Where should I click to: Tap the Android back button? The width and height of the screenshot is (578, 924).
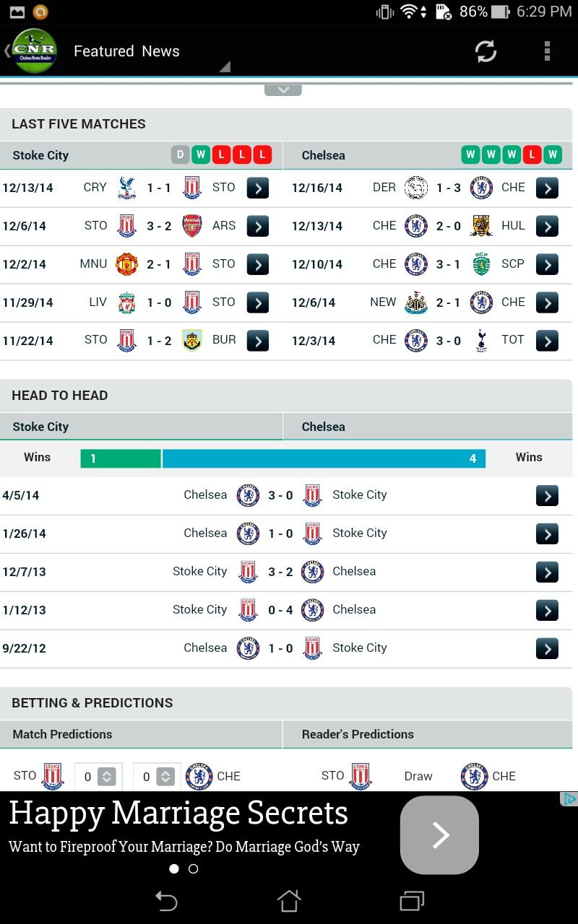point(166,900)
